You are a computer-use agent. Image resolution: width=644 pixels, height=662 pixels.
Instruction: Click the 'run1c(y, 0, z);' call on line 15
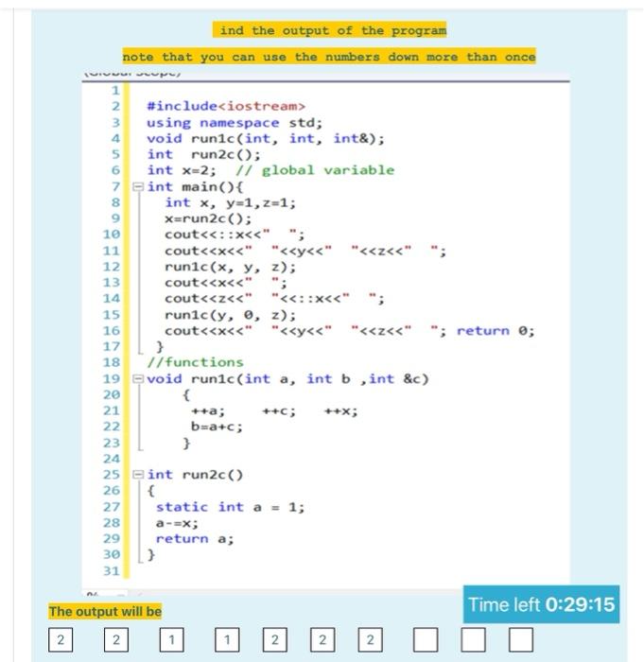coord(230,315)
